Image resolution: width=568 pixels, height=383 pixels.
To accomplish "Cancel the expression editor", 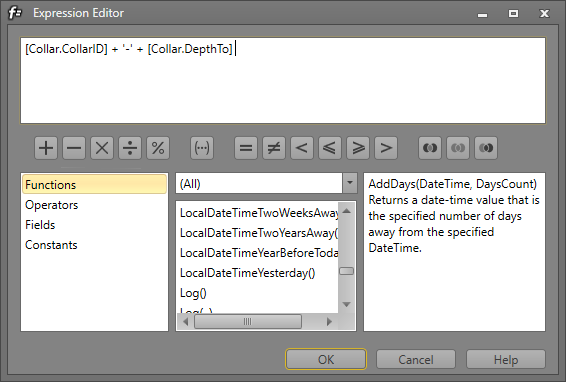I will pos(416,359).
